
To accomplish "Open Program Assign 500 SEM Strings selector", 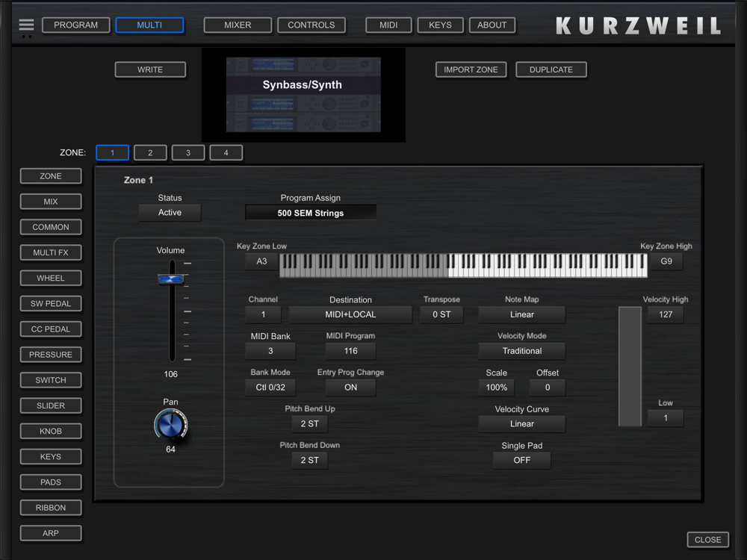I will 311,213.
